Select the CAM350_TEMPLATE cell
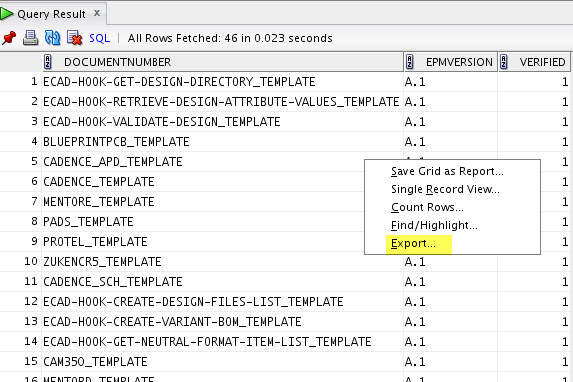573x382 pixels. [x=223, y=362]
